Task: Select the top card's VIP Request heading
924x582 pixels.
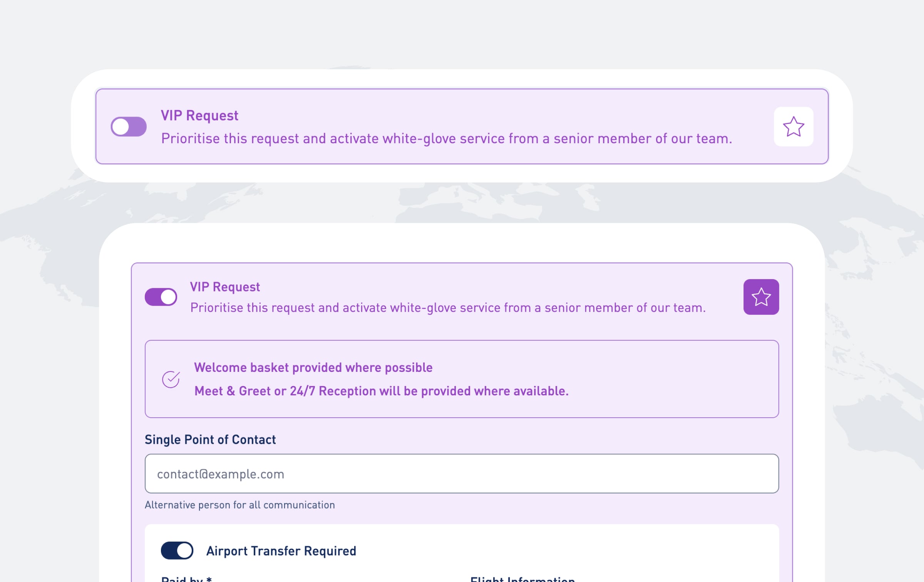Action: [x=199, y=115]
